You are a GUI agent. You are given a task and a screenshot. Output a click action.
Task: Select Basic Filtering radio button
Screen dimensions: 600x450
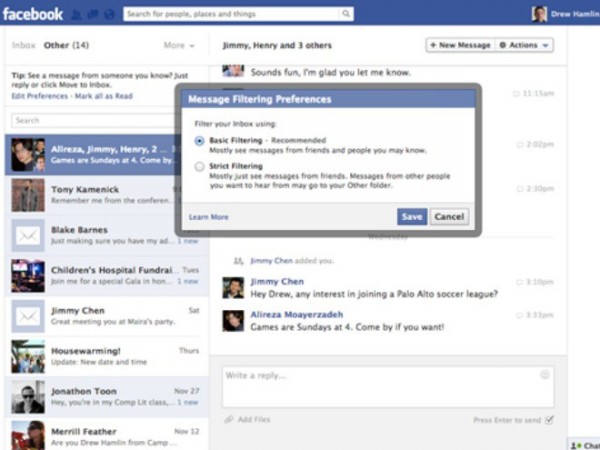tap(199, 141)
